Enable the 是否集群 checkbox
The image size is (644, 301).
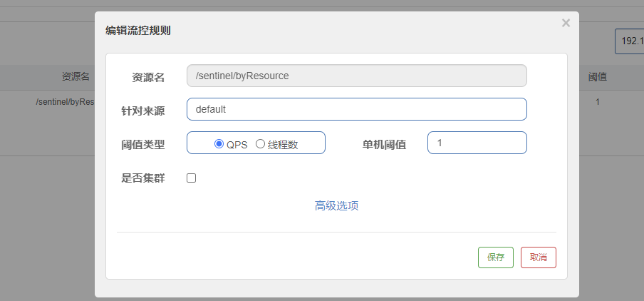click(x=191, y=178)
